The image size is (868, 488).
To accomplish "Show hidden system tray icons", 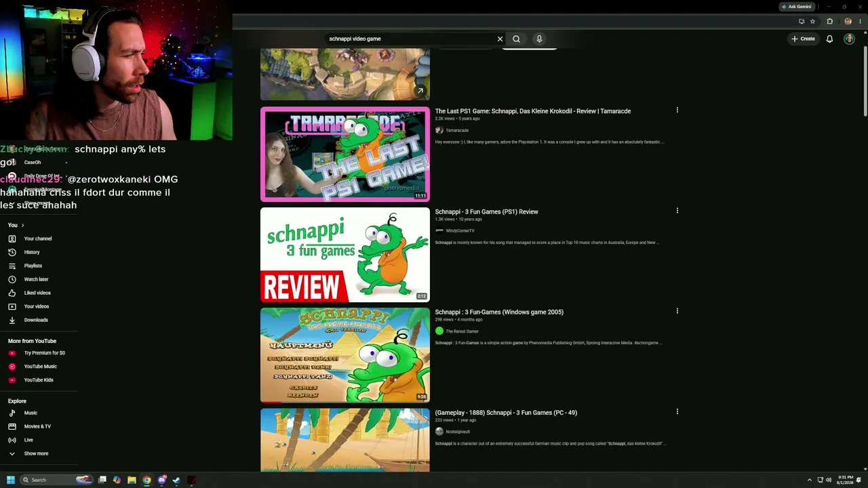I will pos(809,480).
